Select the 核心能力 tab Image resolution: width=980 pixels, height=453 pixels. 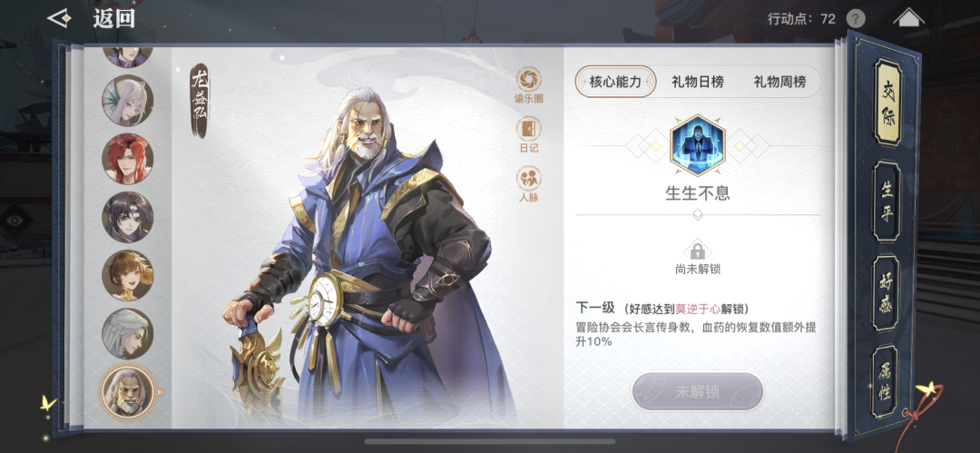coord(615,82)
